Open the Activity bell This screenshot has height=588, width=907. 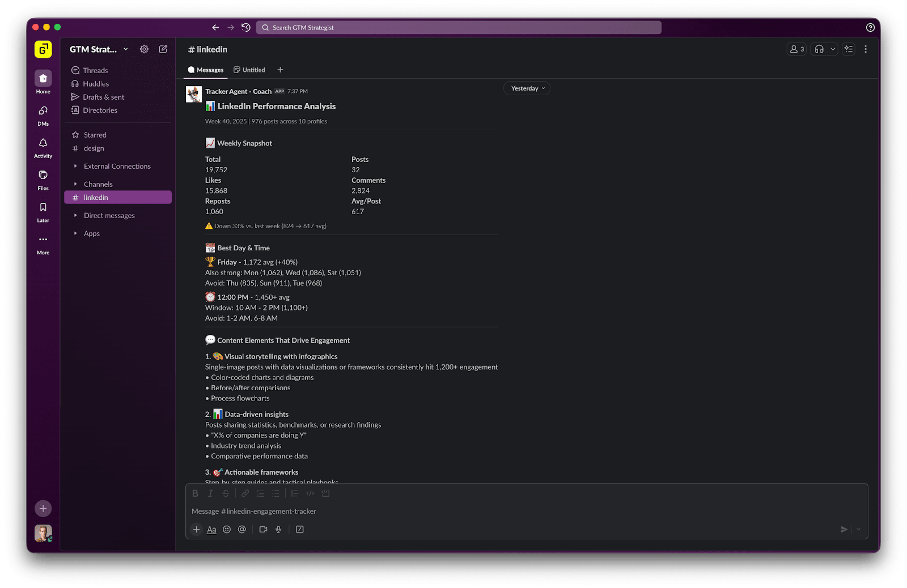click(43, 147)
